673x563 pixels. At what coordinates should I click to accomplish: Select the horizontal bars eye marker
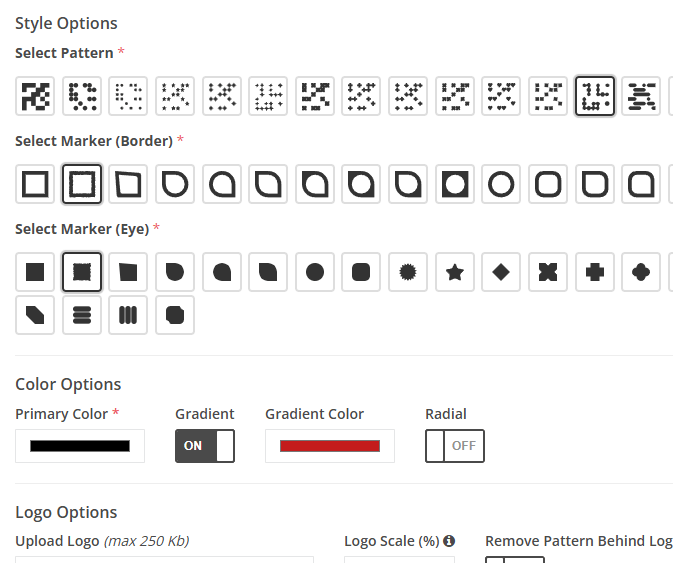tap(82, 315)
